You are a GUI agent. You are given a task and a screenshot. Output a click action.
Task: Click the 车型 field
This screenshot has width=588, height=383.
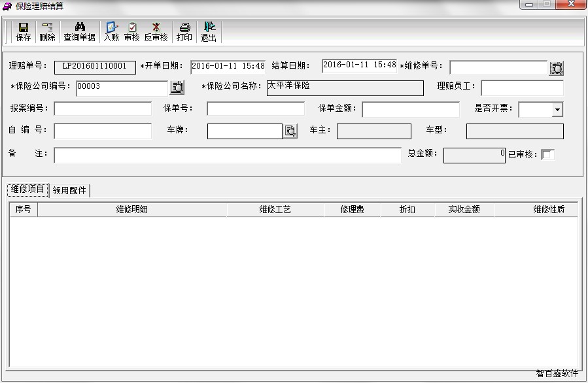tap(515, 131)
